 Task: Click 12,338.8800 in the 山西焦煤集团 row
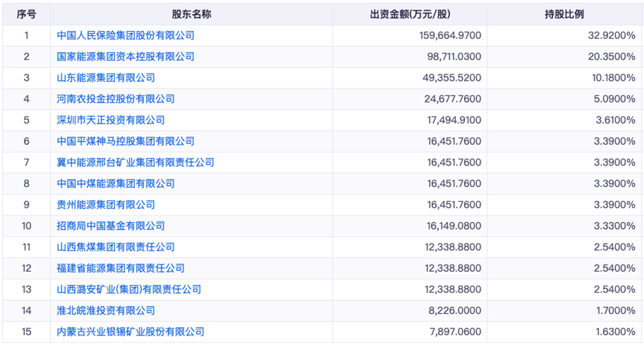tap(453, 247)
